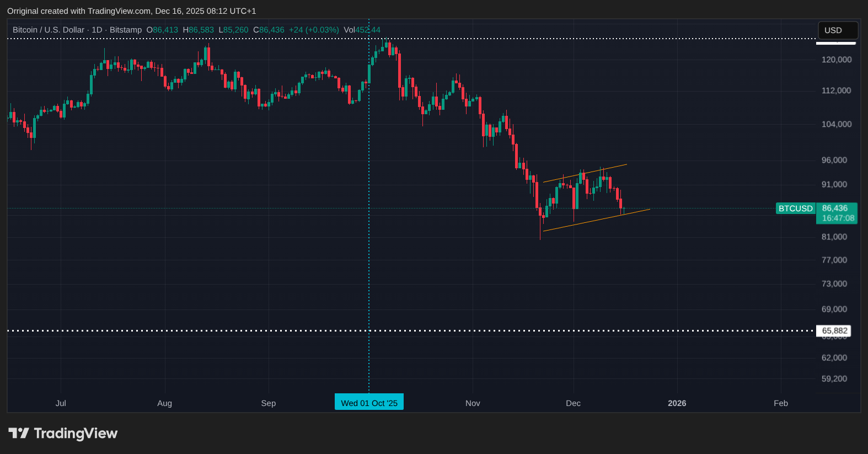Click the BTCUSD price label tag
Image resolution: width=868 pixels, height=454 pixels.
[795, 209]
